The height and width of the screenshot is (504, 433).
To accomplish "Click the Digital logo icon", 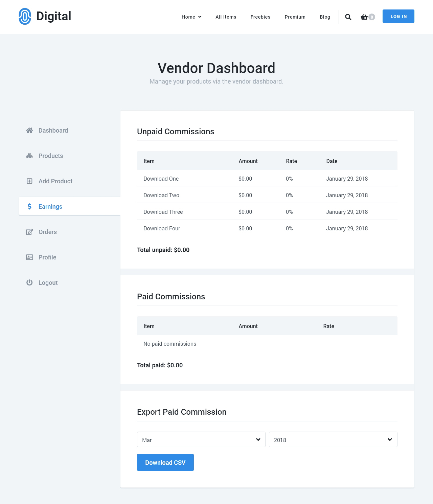I will point(25,17).
